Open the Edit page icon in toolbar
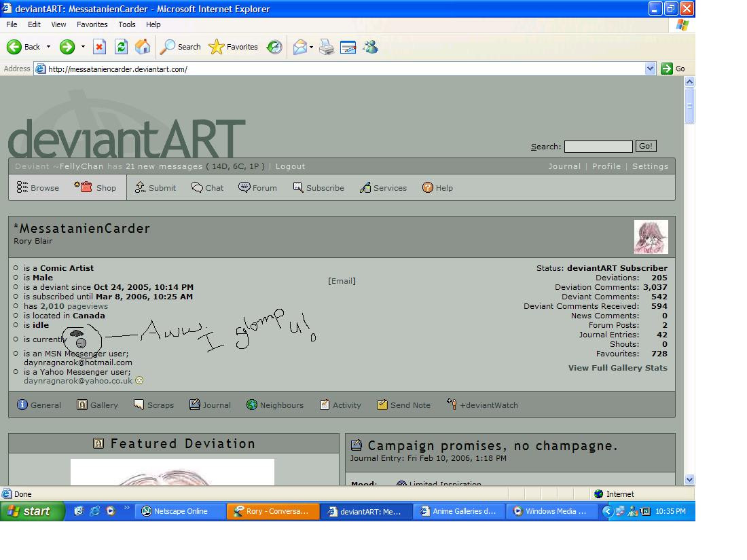This screenshot has width=747, height=560. pyautogui.click(x=348, y=47)
